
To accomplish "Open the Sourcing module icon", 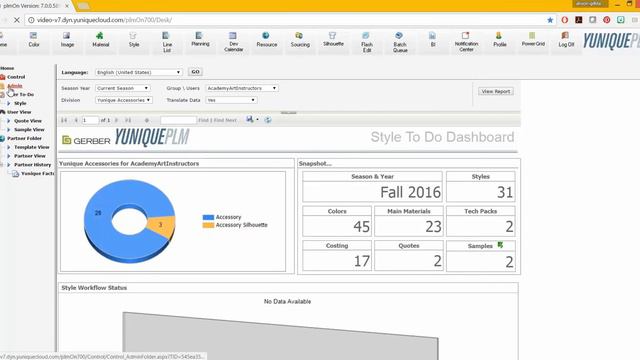I will point(300,40).
